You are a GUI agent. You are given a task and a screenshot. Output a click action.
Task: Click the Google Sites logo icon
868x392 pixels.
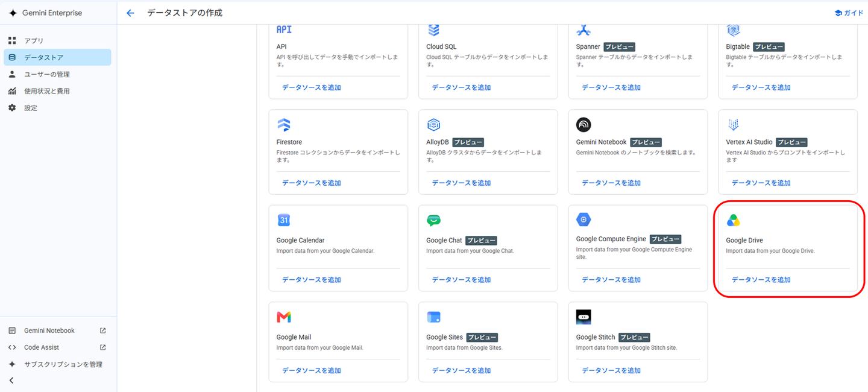[x=433, y=317]
